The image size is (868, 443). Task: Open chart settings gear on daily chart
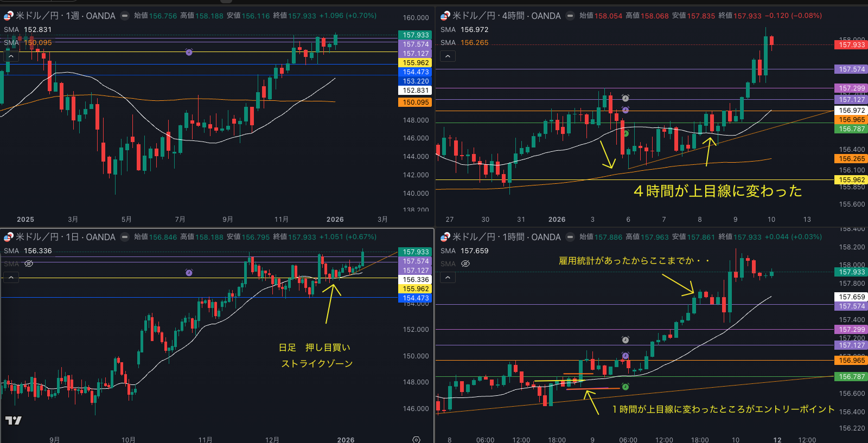[x=416, y=439]
